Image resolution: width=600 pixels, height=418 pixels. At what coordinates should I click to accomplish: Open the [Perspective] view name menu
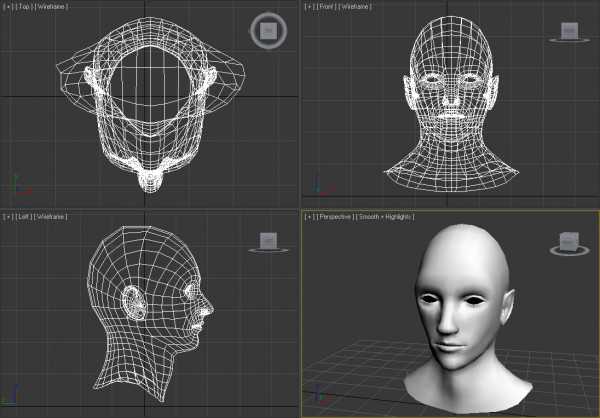[335, 217]
